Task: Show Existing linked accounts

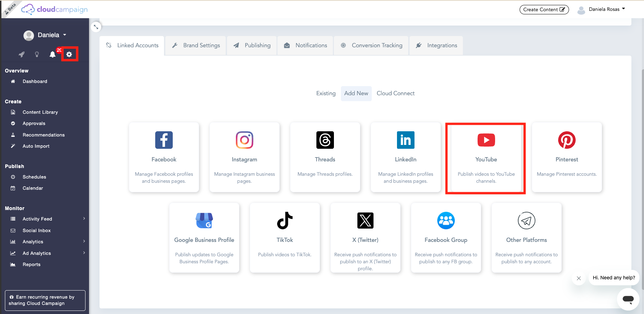Action: click(x=326, y=93)
